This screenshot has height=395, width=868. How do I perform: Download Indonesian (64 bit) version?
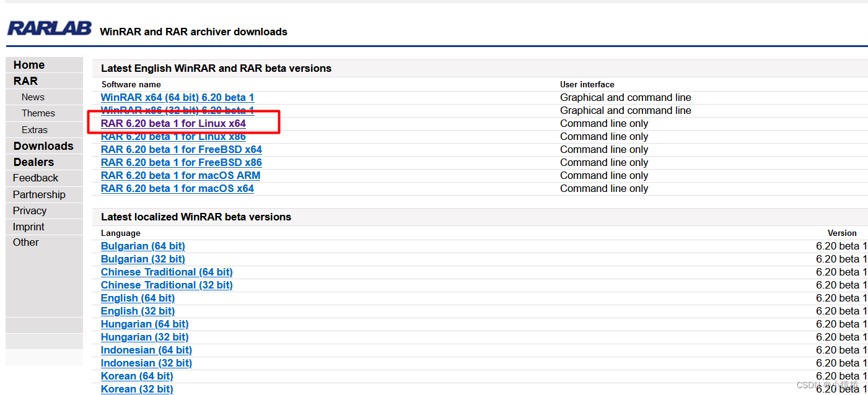pyautogui.click(x=147, y=350)
